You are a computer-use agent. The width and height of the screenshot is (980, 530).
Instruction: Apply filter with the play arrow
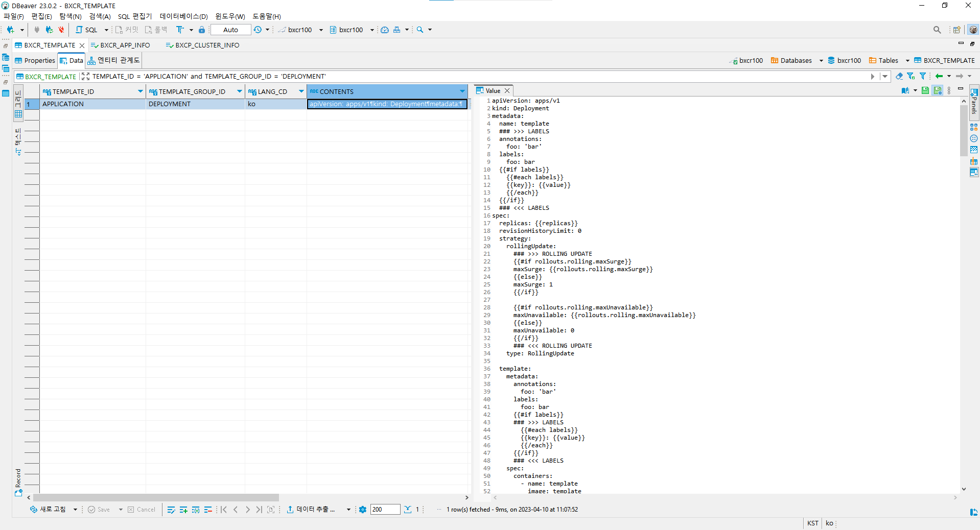tap(873, 76)
